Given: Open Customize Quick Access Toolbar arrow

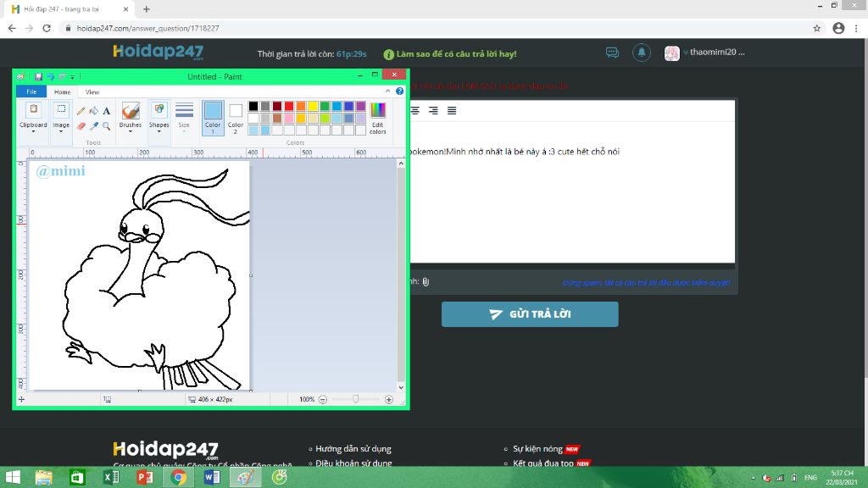Looking at the screenshot, I should [73, 77].
